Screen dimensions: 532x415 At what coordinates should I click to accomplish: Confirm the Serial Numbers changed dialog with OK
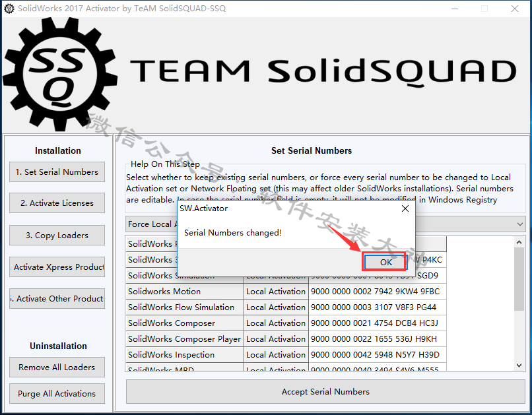click(385, 262)
